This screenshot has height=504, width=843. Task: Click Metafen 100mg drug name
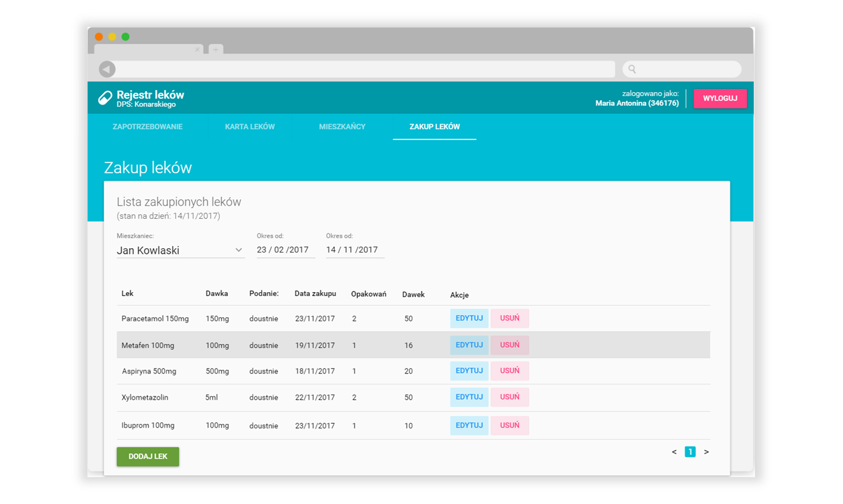tap(148, 346)
